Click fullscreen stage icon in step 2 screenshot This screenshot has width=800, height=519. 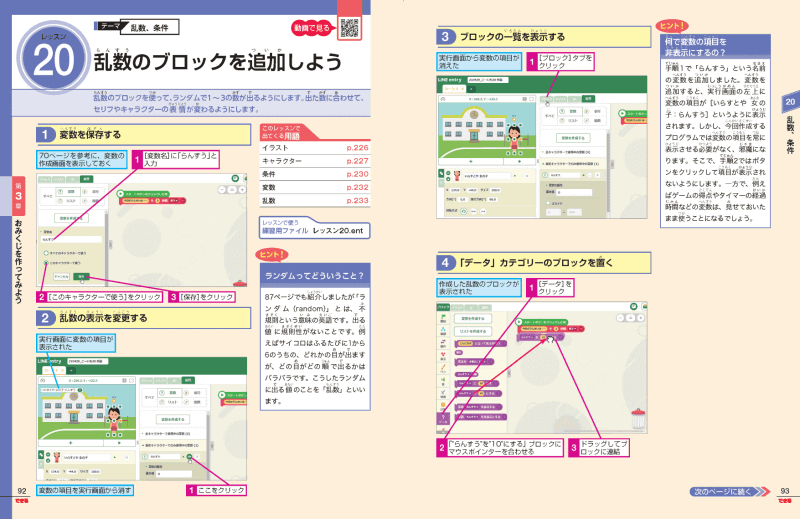131,380
